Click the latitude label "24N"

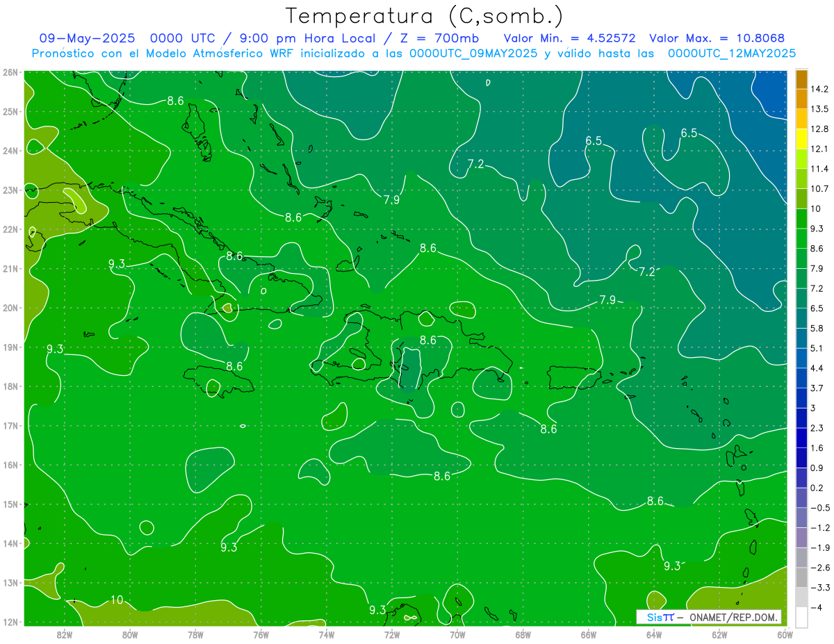coord(10,151)
